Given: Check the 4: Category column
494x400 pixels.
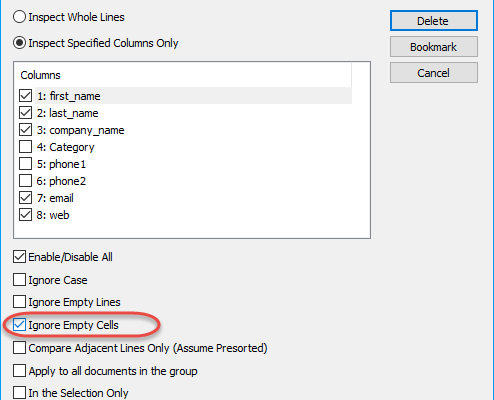Looking at the screenshot, I should click(26, 147).
